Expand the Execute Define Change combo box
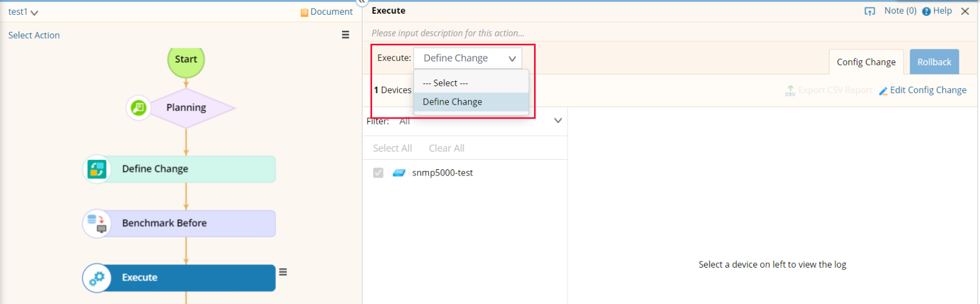This screenshot has width=980, height=304. tap(468, 58)
